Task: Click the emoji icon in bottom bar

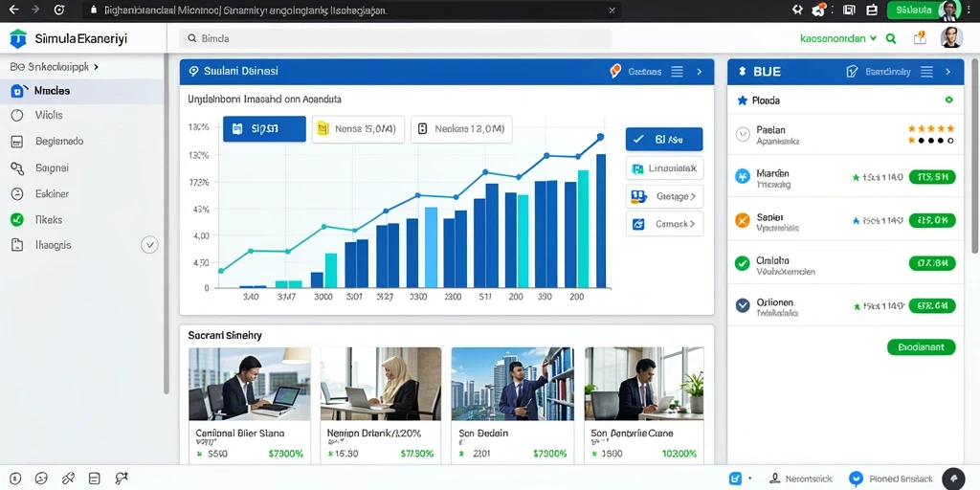Action: tap(41, 479)
